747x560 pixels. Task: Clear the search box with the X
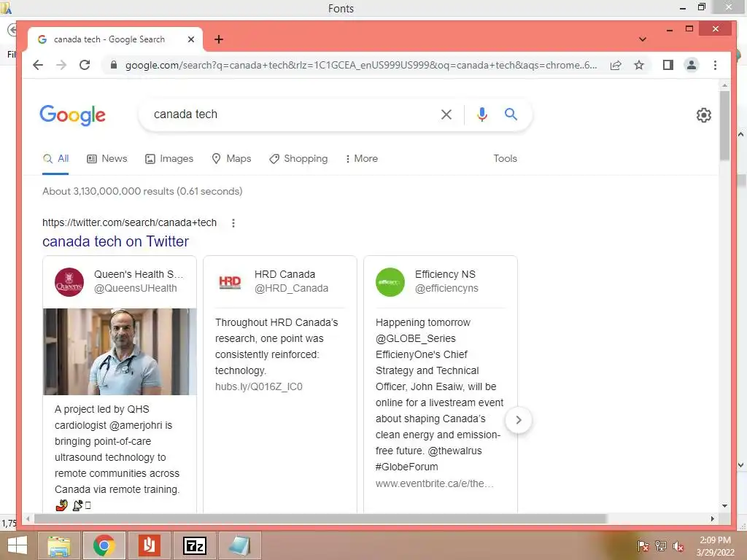[446, 114]
